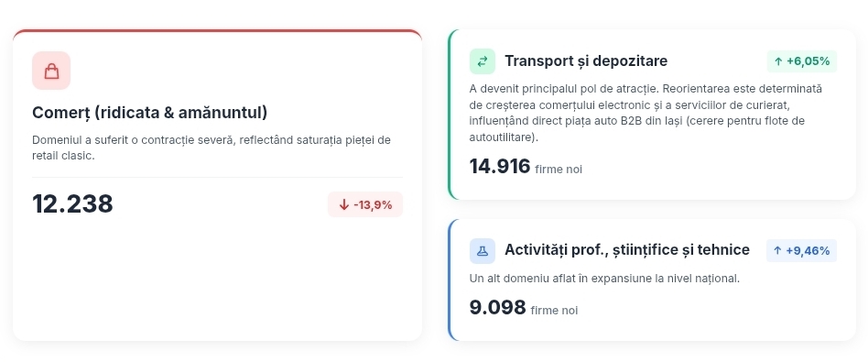Click the retail contraction description text
868x362 pixels.
pyautogui.click(x=212, y=148)
